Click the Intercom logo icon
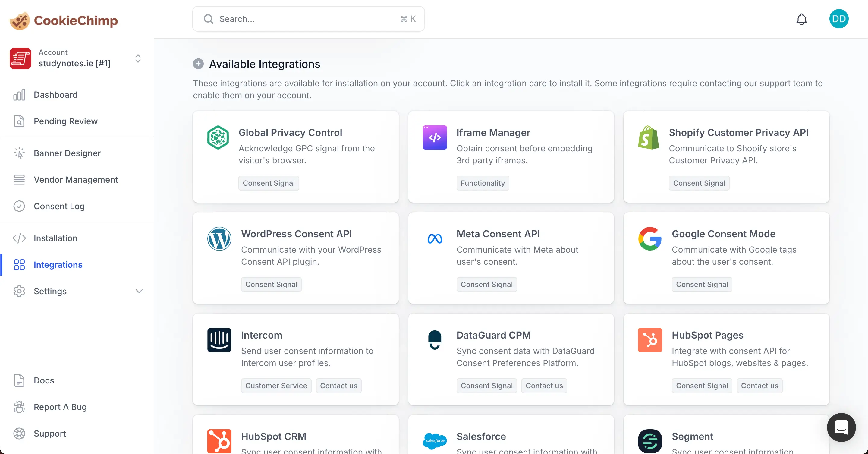The width and height of the screenshot is (868, 454). (219, 340)
